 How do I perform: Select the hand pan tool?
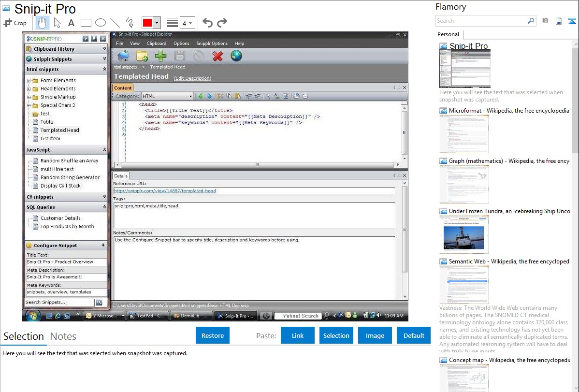pos(42,23)
